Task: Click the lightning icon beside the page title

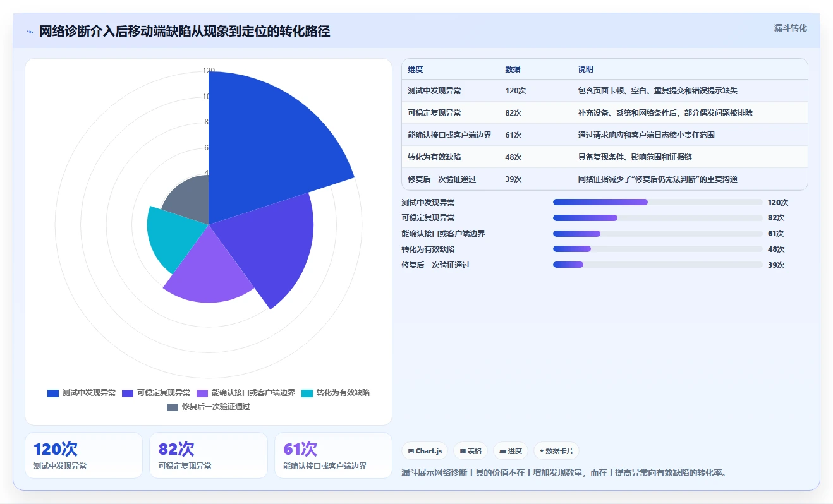Action: pos(30,32)
